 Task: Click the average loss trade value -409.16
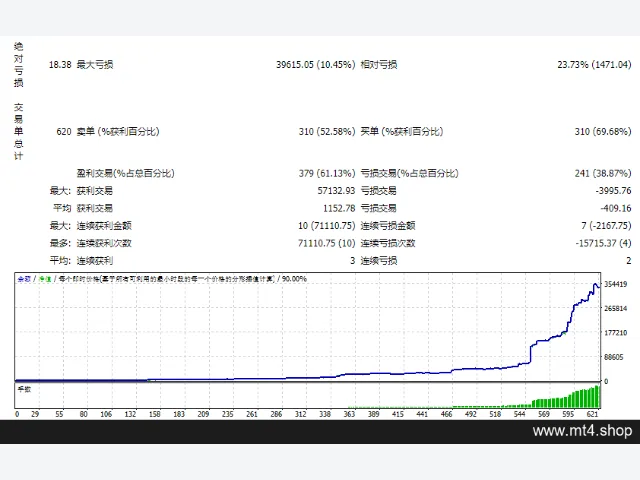[x=616, y=208]
